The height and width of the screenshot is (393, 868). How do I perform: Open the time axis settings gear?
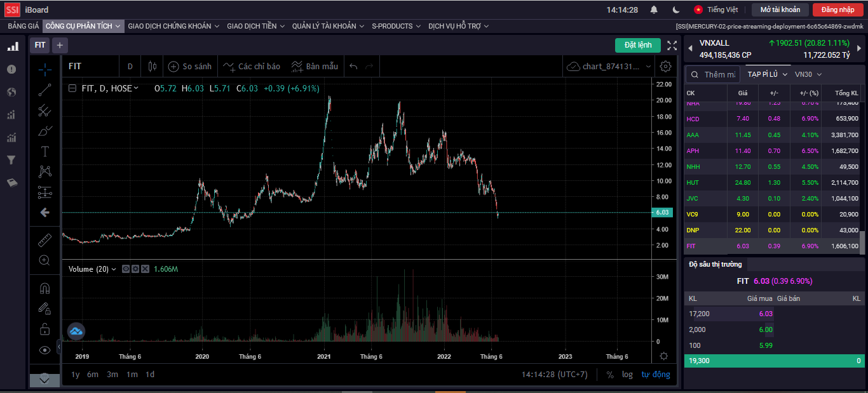tap(663, 356)
